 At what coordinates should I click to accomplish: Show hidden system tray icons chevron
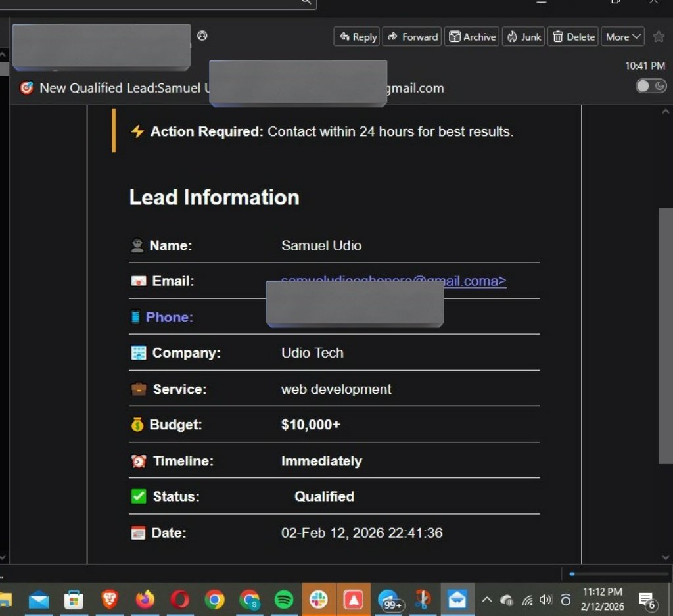[x=487, y=600]
